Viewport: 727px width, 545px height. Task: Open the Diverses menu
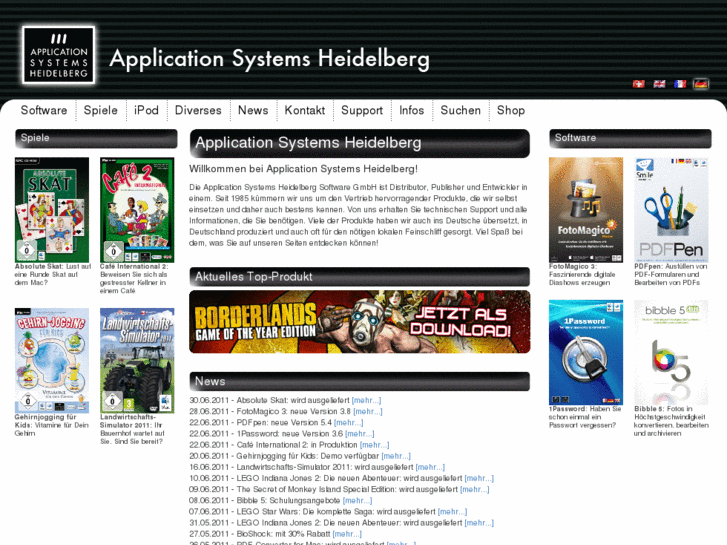198,110
